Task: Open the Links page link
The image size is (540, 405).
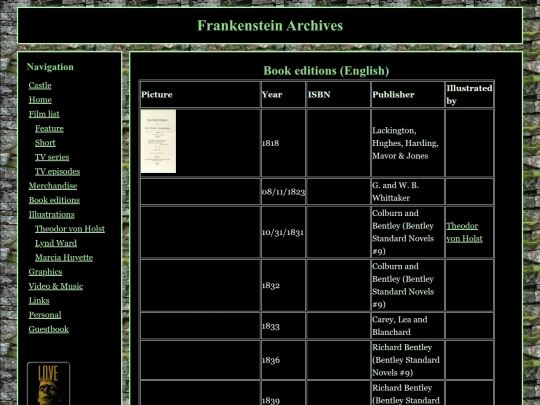Action: tap(39, 301)
